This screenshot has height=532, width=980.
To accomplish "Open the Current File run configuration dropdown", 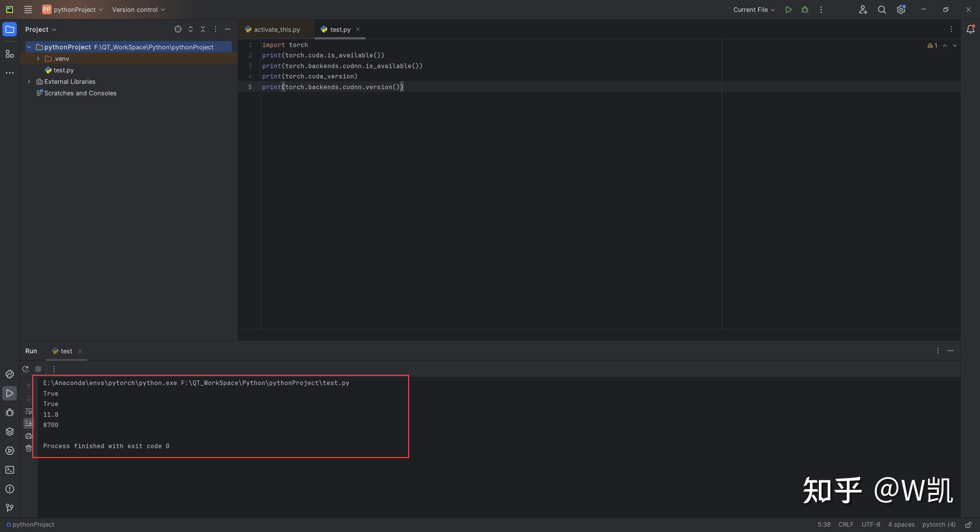I will coord(754,10).
